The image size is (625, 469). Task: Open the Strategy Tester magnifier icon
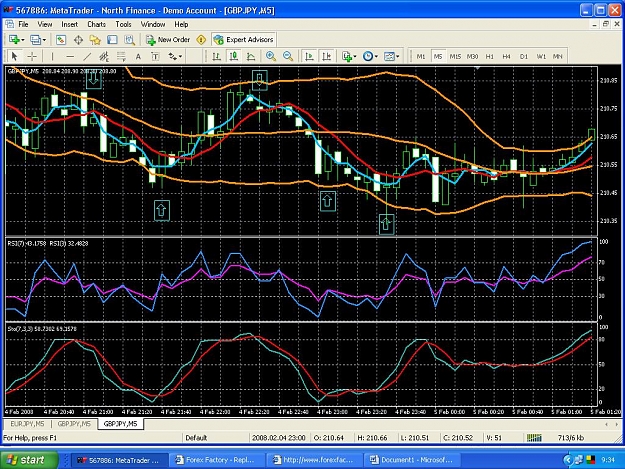click(130, 39)
